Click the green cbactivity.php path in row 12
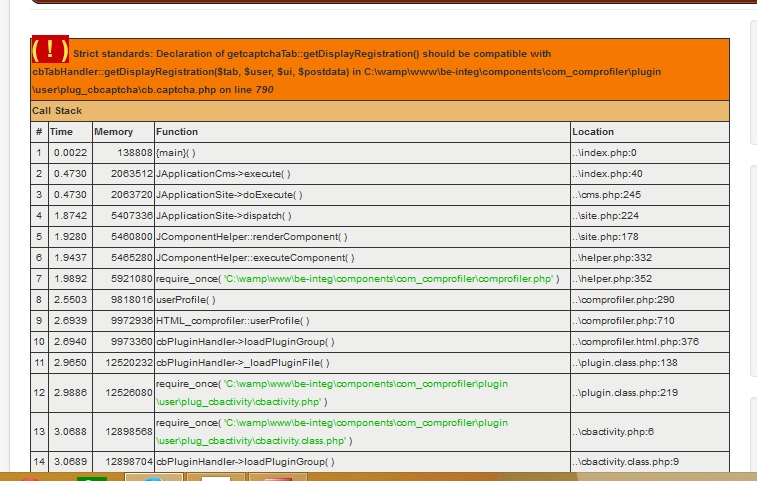 pos(332,393)
